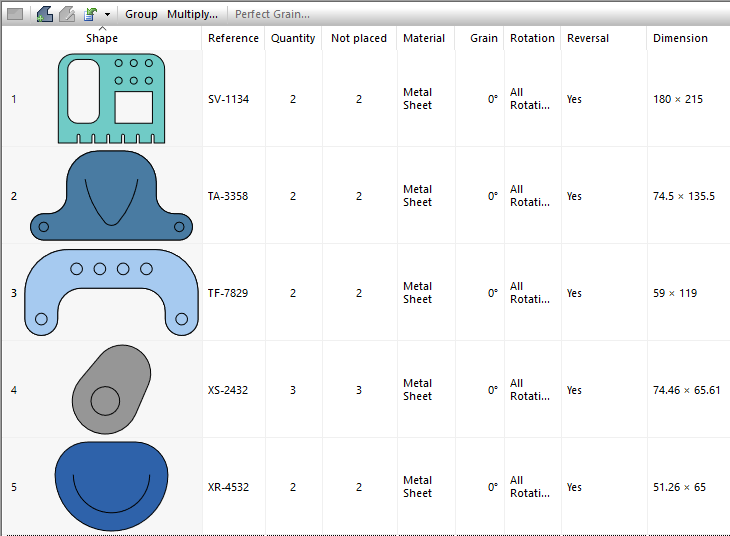Open the Multiply... dialog
Viewport: 730px width, 536px height.
tap(192, 14)
